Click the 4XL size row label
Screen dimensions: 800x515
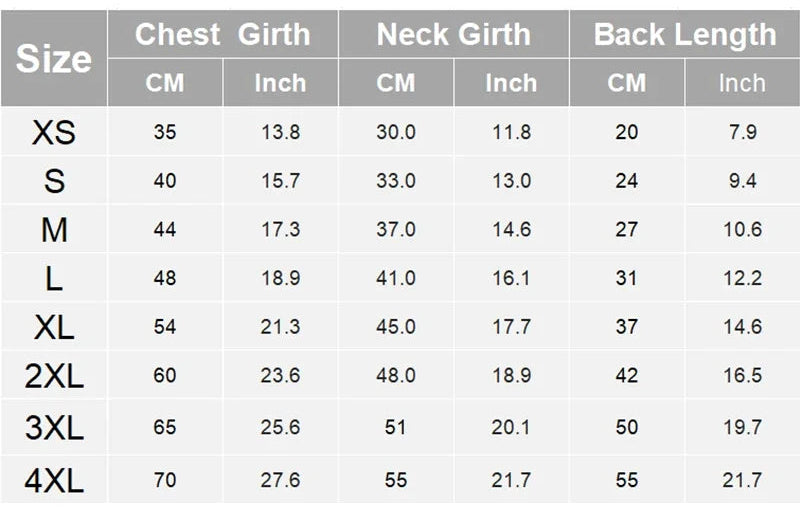click(x=54, y=481)
